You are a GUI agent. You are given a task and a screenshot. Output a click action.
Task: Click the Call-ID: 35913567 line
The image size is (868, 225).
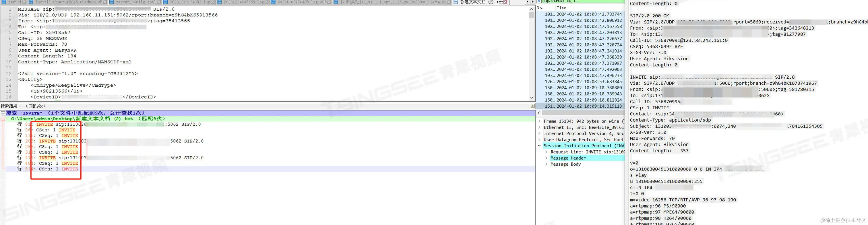(x=44, y=33)
